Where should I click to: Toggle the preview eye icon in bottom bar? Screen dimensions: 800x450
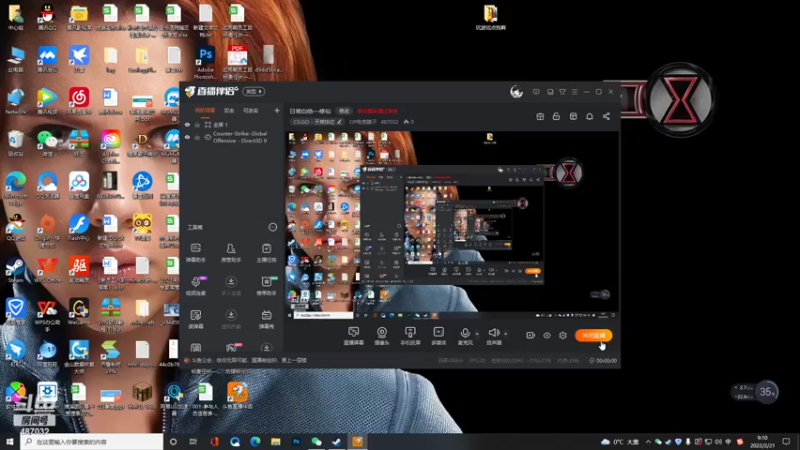click(546, 335)
